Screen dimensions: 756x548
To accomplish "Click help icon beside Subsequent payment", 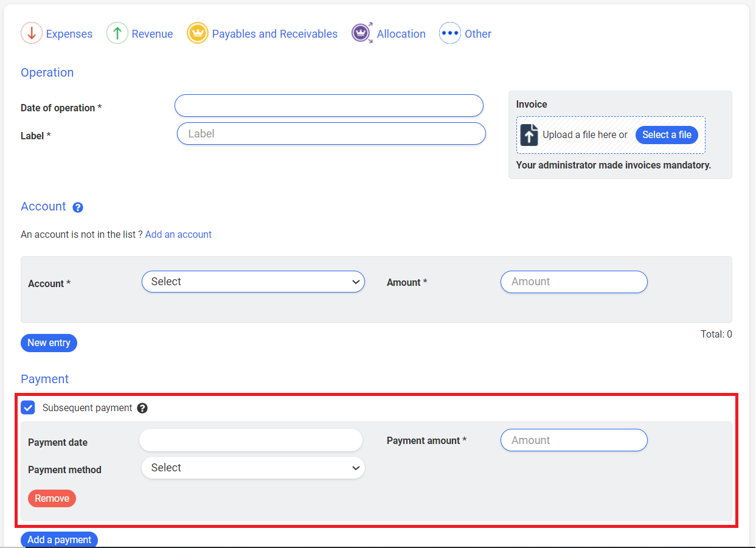I will (x=142, y=408).
